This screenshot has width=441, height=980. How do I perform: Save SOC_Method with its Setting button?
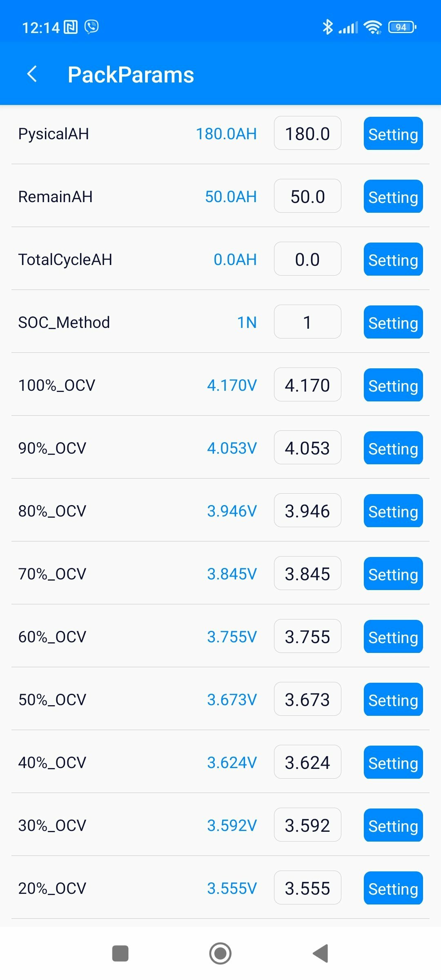pos(393,322)
